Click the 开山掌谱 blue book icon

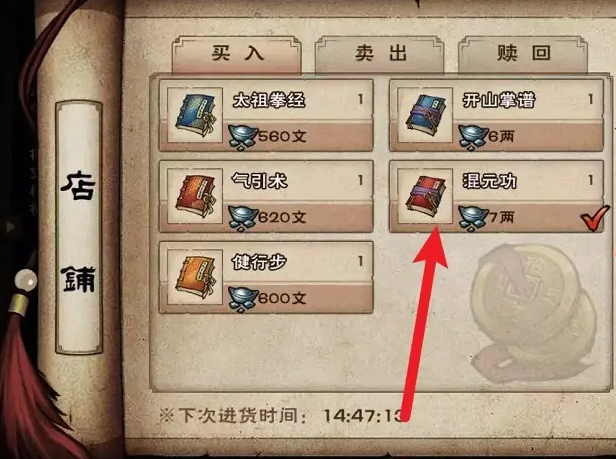pos(425,115)
